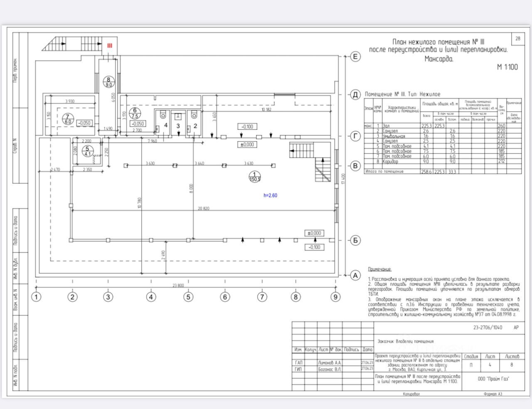
Task: Click the page number 28 box
Action: pos(517,39)
